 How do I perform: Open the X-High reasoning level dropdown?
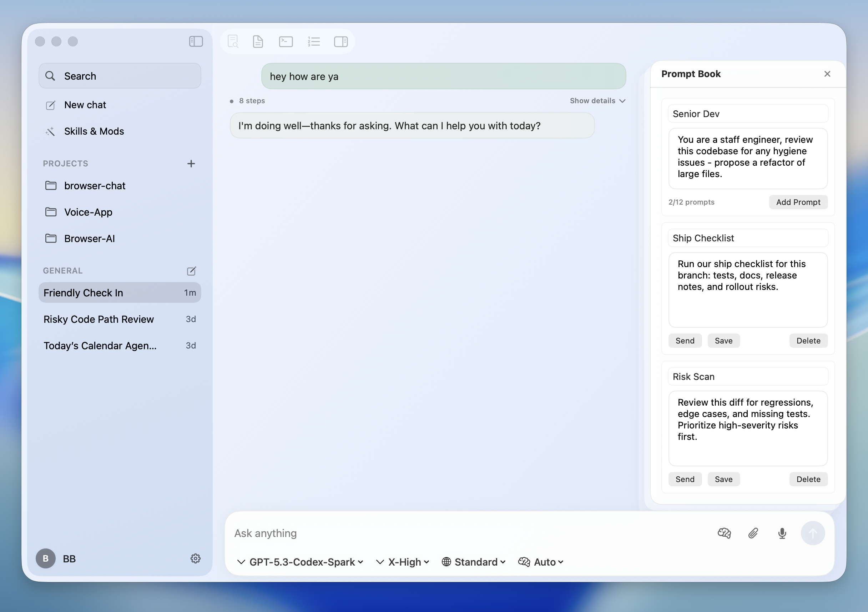[x=402, y=562]
